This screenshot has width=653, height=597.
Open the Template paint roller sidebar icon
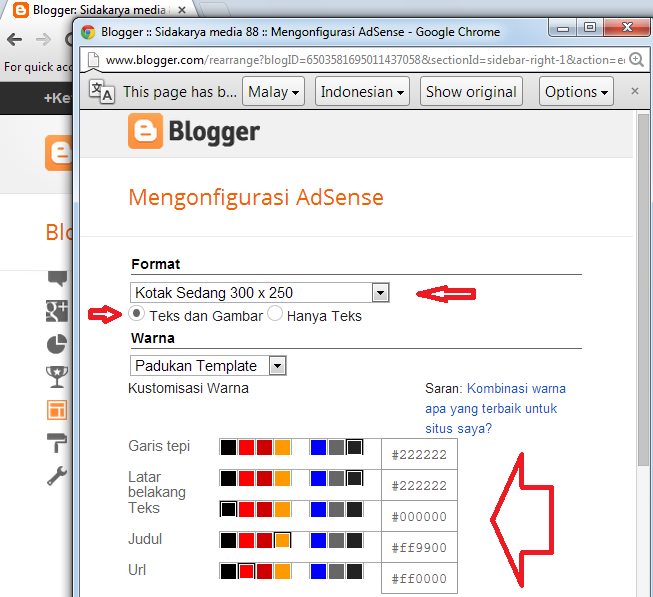tap(57, 443)
